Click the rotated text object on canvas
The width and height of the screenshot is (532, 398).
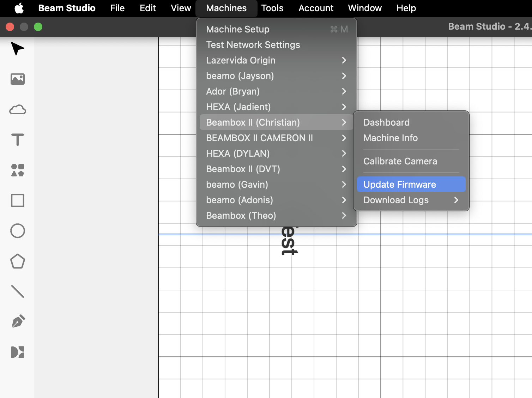coord(289,241)
